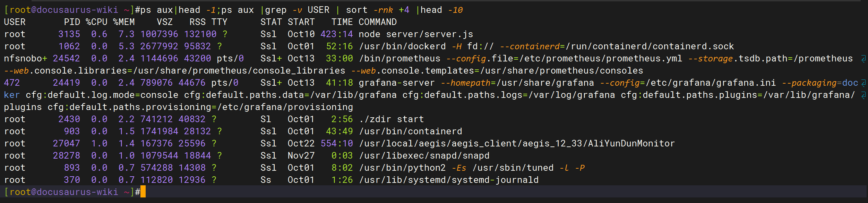This screenshot has height=203, width=868.
Task: Click the START value Oct22
Action: [301, 144]
